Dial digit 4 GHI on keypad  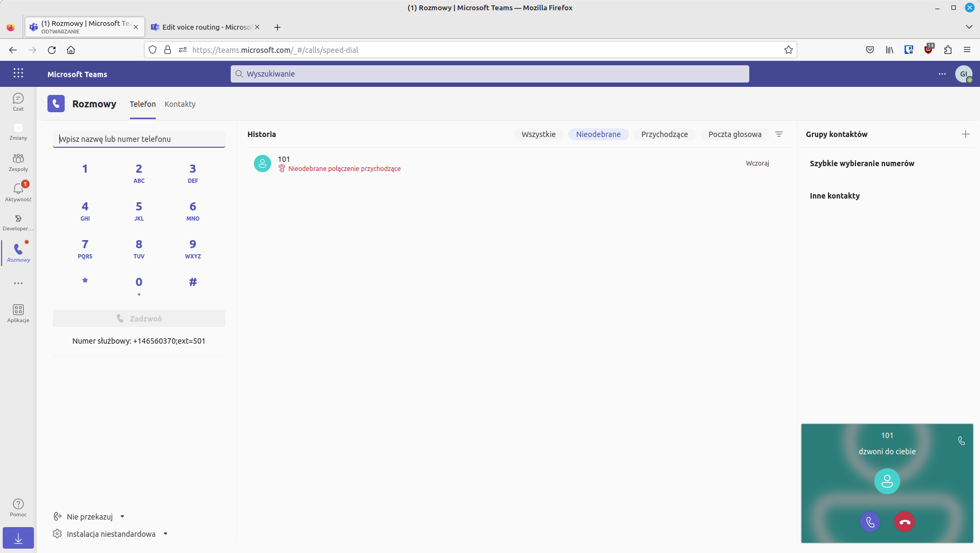(85, 210)
